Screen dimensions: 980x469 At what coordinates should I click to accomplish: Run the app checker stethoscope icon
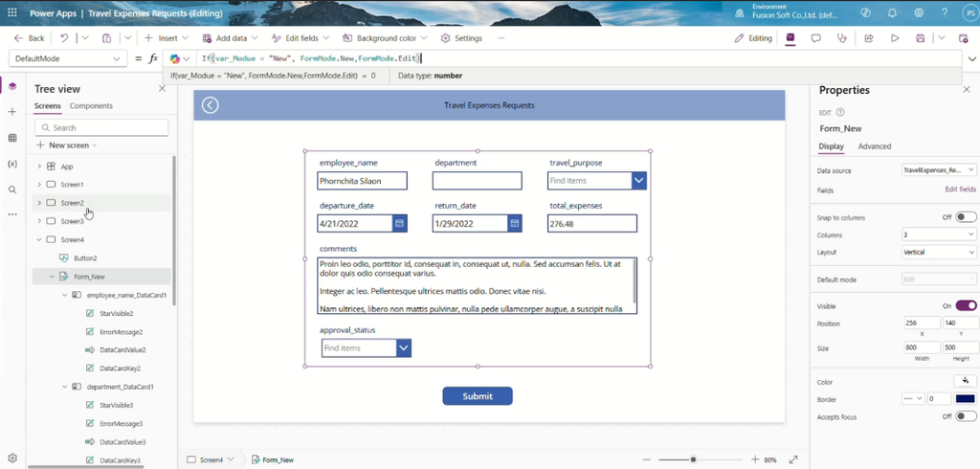842,38
